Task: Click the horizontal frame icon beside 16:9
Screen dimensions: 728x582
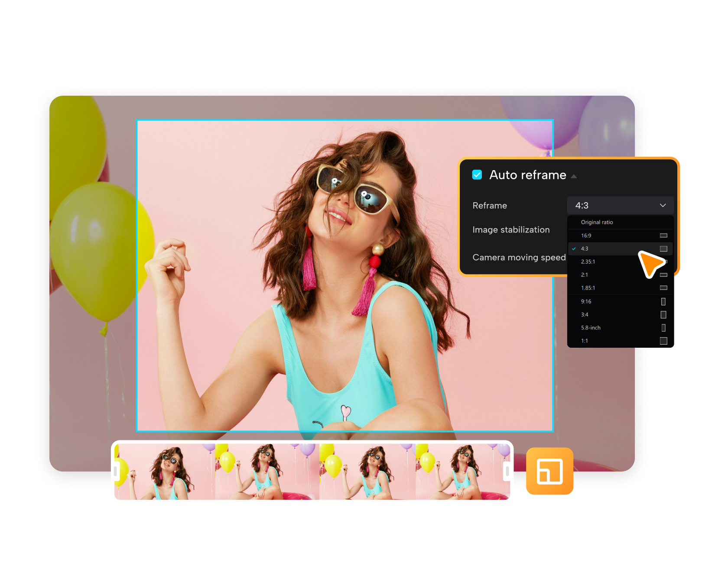Action: [x=663, y=236]
